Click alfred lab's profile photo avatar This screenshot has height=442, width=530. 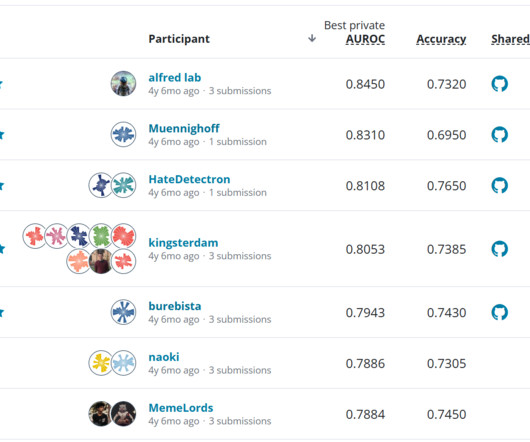coord(123,83)
